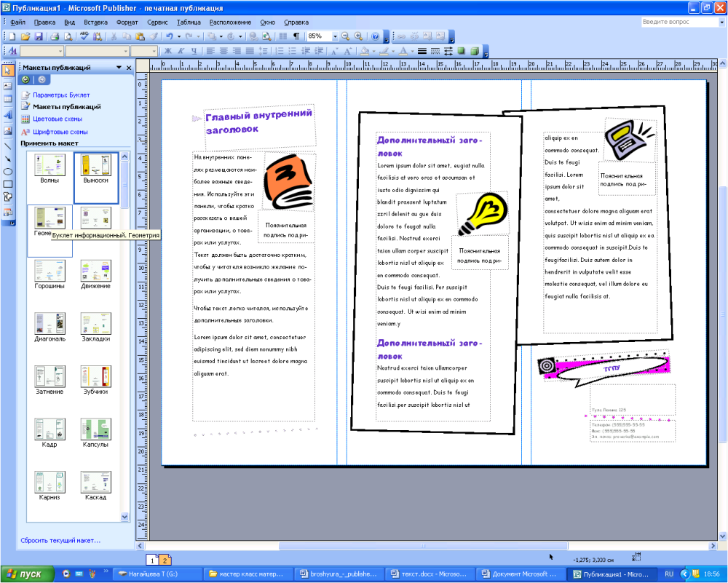Toggle left text alignment
728x583 pixels.
[211, 51]
